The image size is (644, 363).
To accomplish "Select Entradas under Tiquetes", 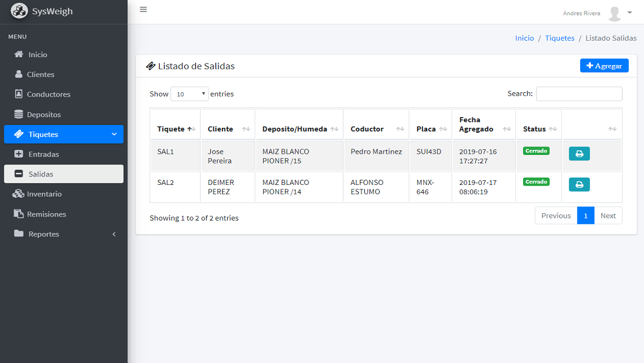I will 43,154.
